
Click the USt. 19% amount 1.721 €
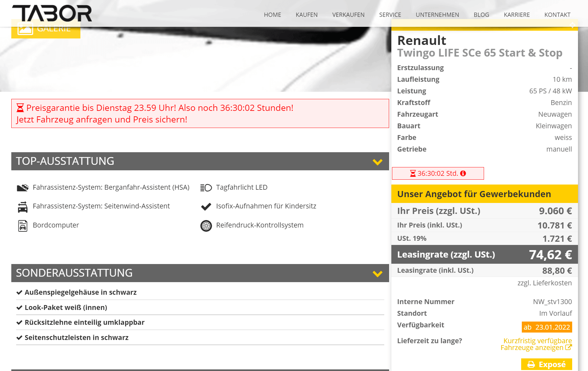557,239
